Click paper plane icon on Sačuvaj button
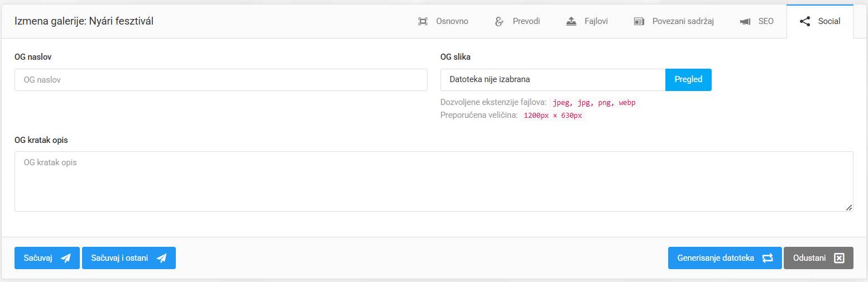 (x=66, y=258)
